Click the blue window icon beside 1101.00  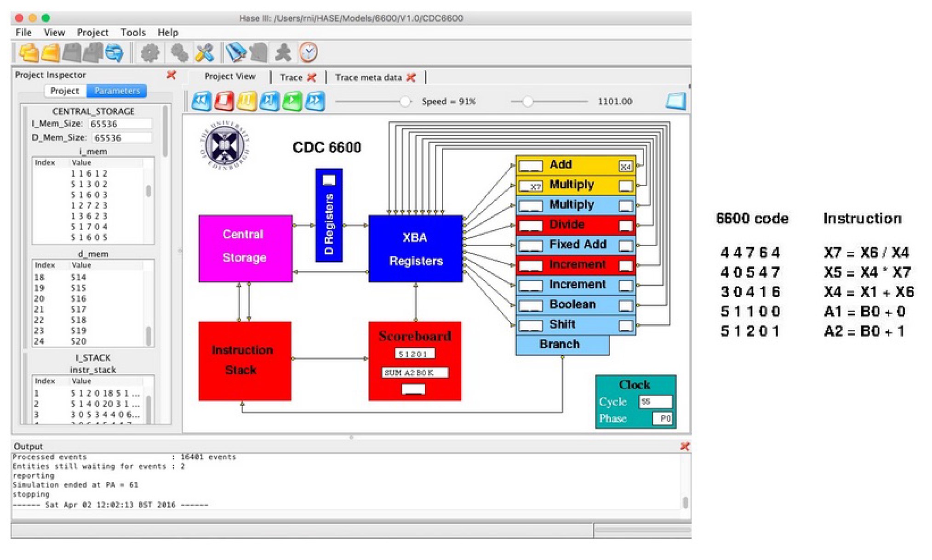[x=675, y=101]
